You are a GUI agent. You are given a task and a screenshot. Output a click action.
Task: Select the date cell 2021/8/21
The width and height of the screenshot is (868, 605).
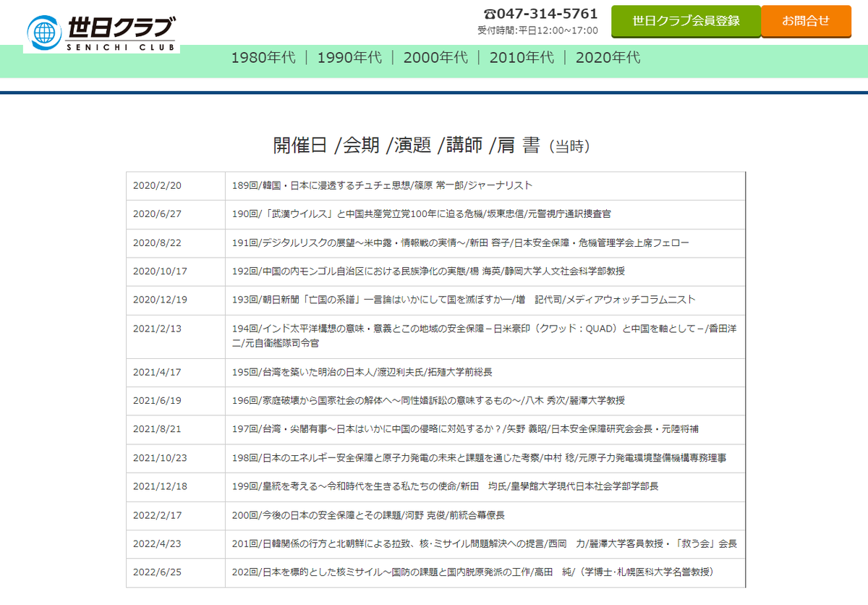tap(176, 430)
